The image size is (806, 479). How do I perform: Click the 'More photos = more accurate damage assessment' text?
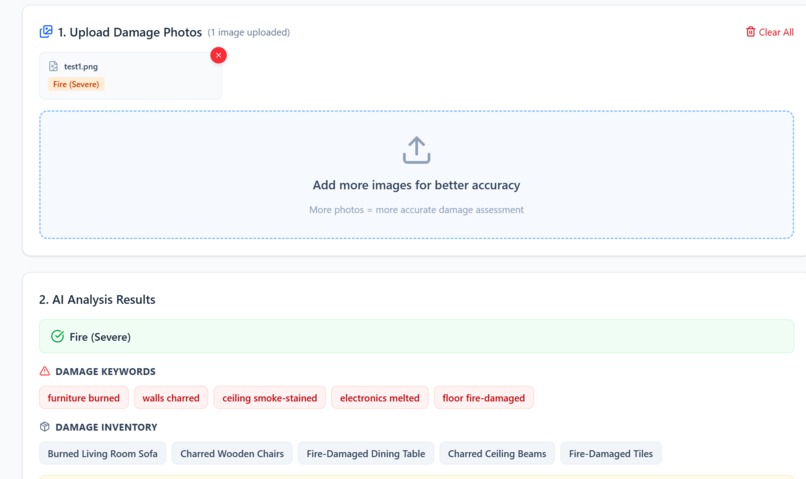coord(416,210)
